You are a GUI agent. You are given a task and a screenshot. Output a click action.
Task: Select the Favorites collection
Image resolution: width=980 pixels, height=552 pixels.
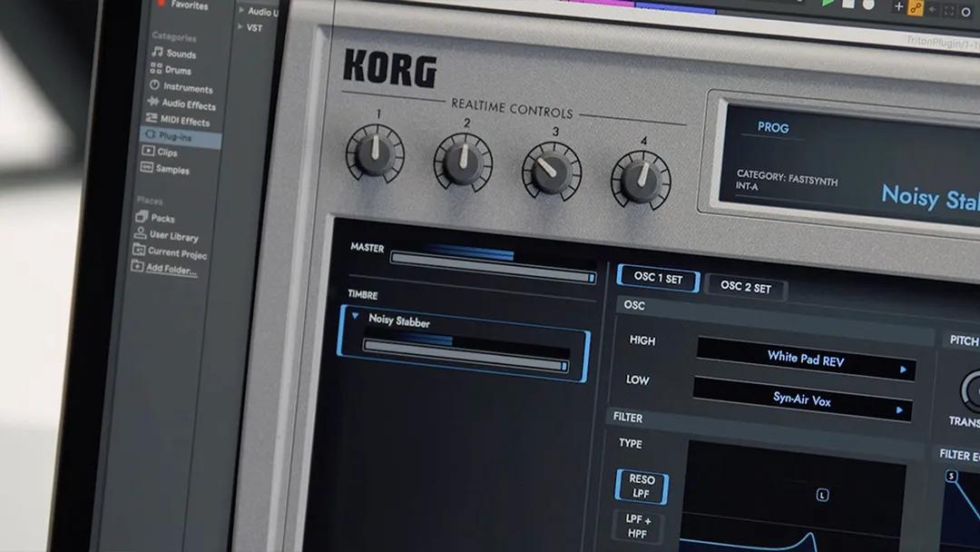(x=182, y=5)
